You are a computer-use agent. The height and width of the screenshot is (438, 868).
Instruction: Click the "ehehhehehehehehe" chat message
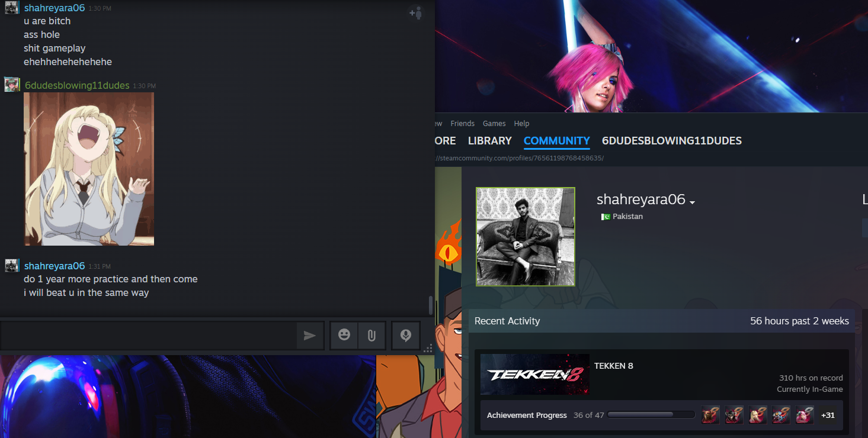tap(68, 62)
